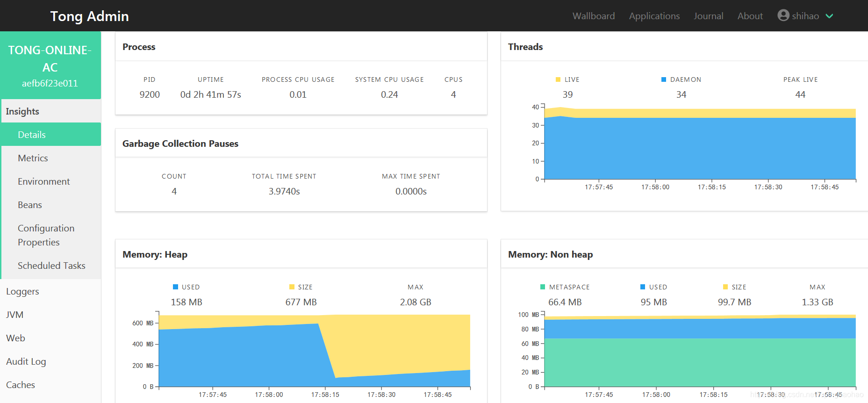Click the uptime value 0d 2h 41m 57s
Viewport: 868px width, 403px height.
(211, 94)
